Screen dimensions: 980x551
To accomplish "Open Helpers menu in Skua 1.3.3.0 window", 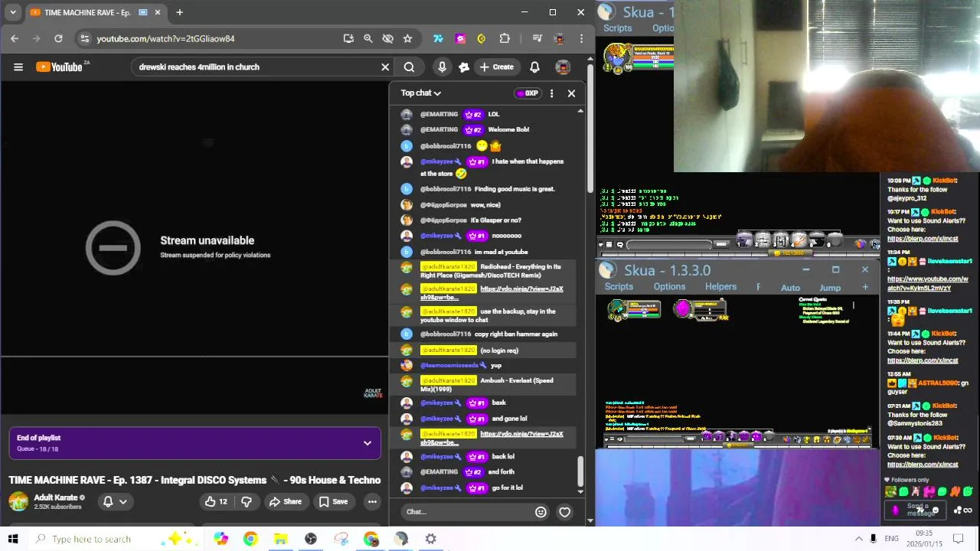I will pos(720,287).
